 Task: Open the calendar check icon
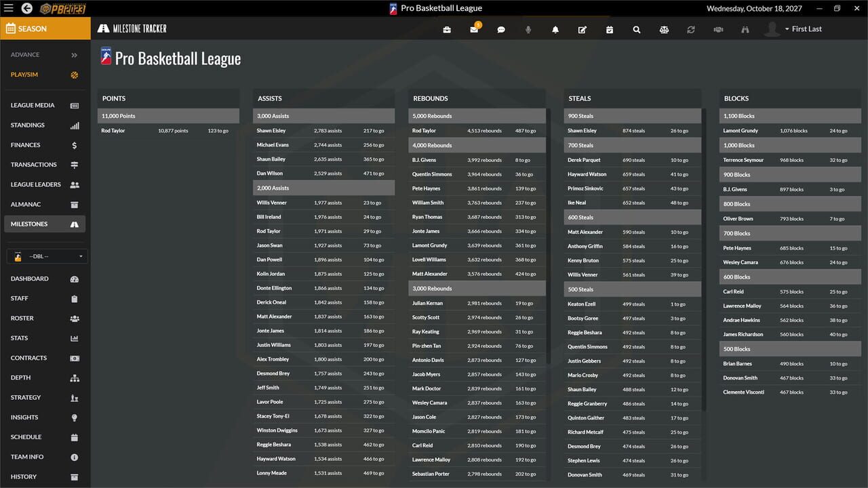pos(610,29)
